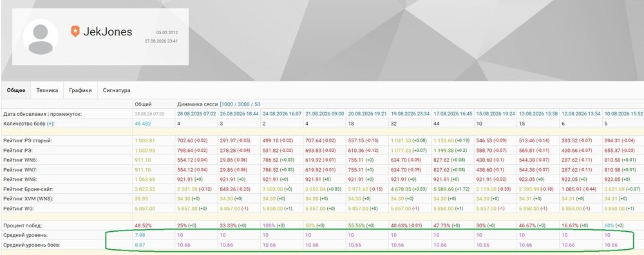The image size is (644, 255).
Task: Open the 15.08.2026 19:24 session date
Action: [x=495, y=114]
